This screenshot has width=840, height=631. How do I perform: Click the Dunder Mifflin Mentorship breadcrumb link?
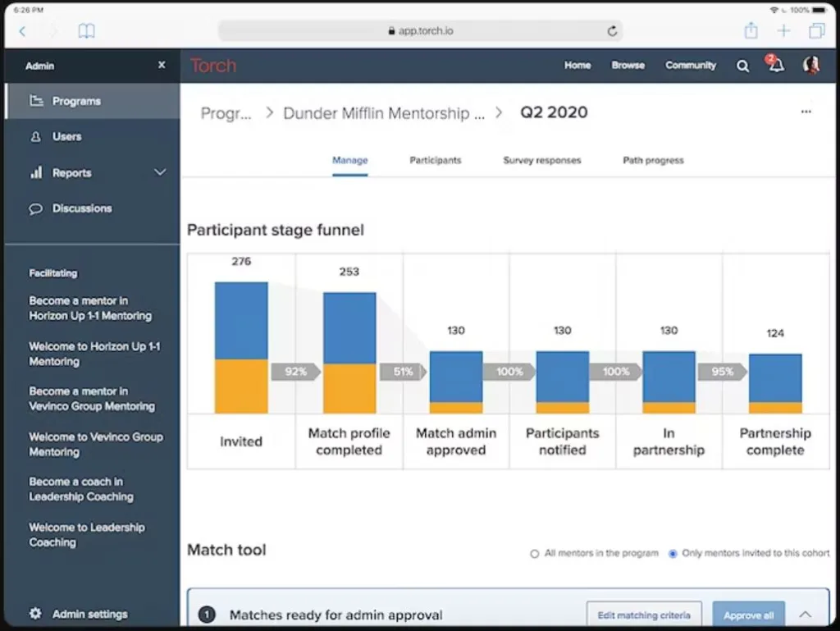point(384,112)
